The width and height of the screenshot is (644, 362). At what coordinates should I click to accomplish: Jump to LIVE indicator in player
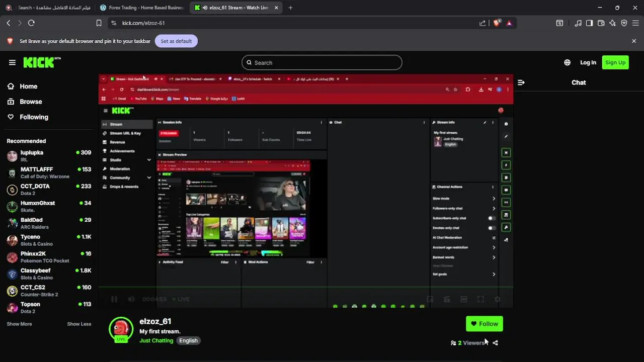click(x=181, y=299)
